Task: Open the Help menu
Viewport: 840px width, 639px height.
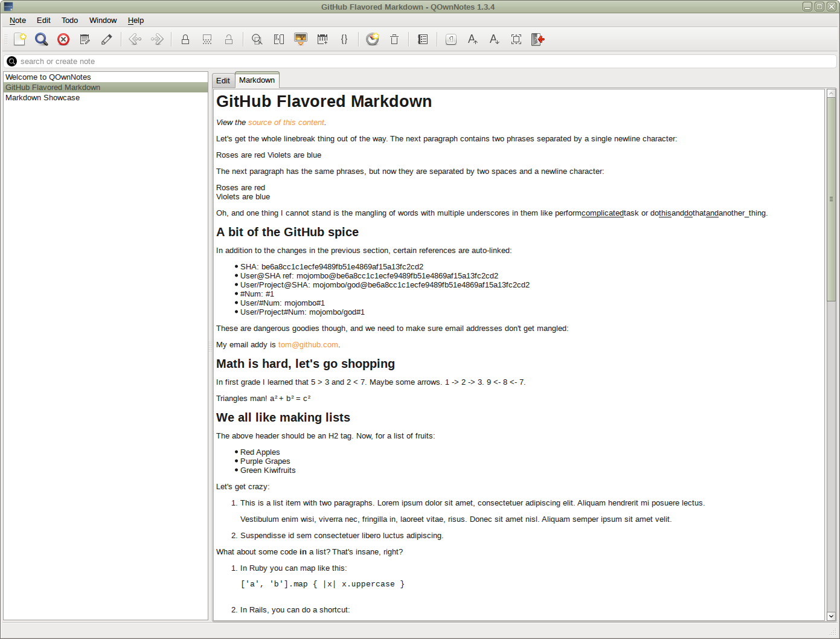Action: [x=136, y=21]
